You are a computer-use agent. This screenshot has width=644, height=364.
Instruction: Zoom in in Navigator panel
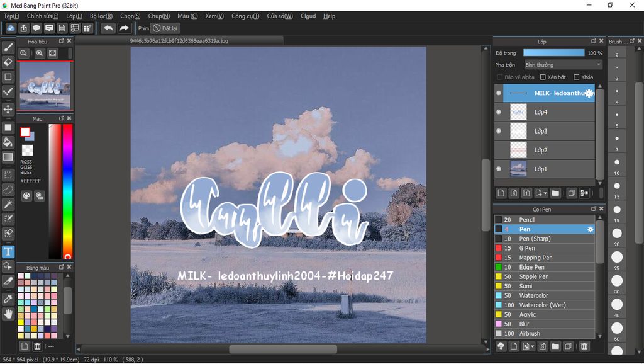40,53
